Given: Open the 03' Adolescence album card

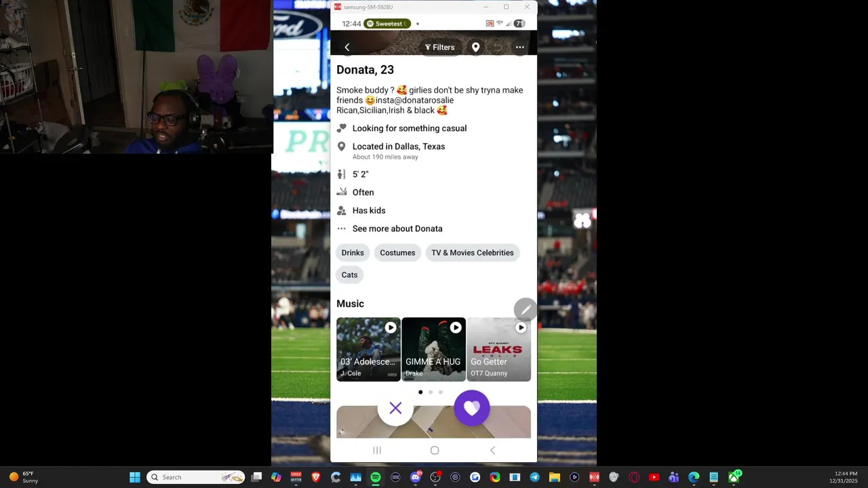Looking at the screenshot, I should point(368,350).
